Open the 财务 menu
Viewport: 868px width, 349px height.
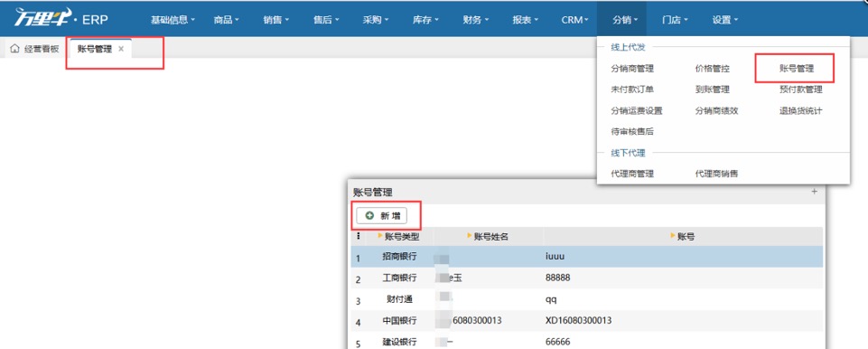tap(475, 20)
